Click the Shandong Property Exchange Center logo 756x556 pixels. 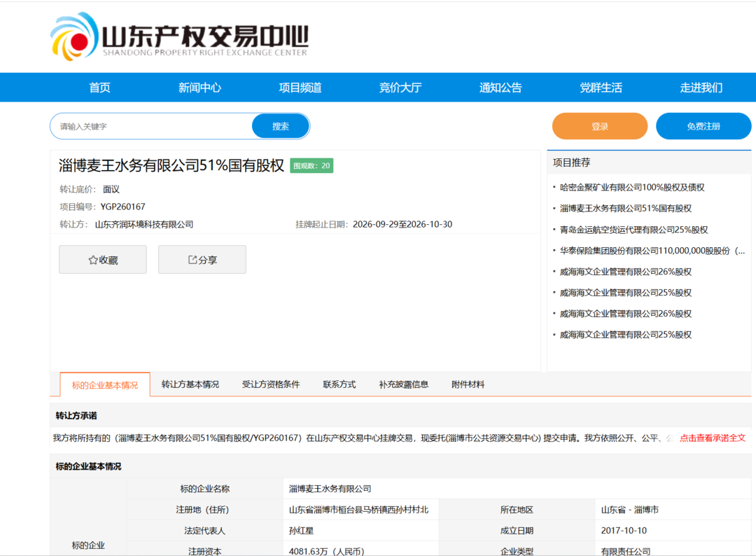[179, 36]
